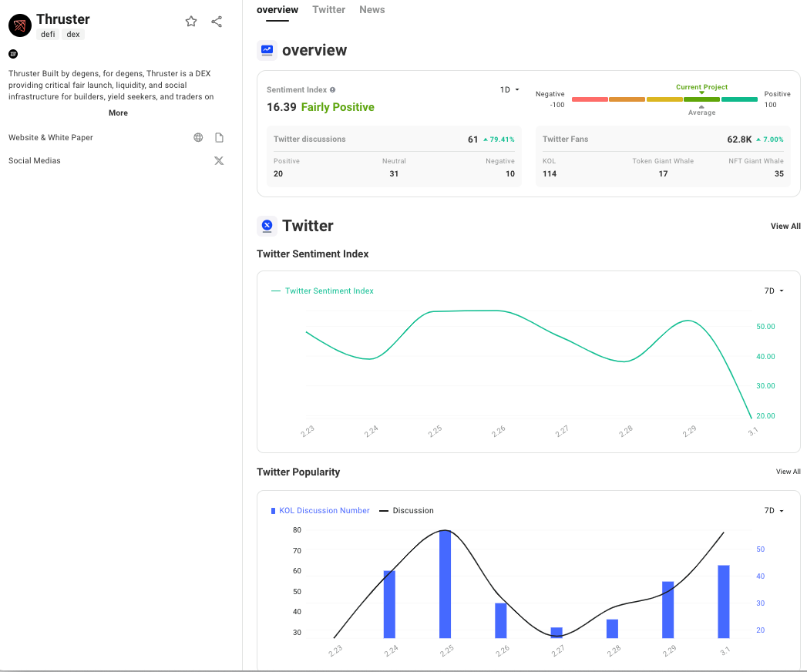The width and height of the screenshot is (807, 672).
Task: Click the Sentiment Index info icon
Action: (333, 90)
